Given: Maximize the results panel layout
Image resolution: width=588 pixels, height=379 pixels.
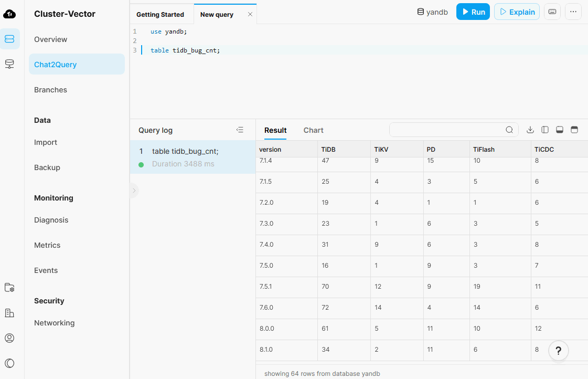Looking at the screenshot, I should click(x=574, y=130).
